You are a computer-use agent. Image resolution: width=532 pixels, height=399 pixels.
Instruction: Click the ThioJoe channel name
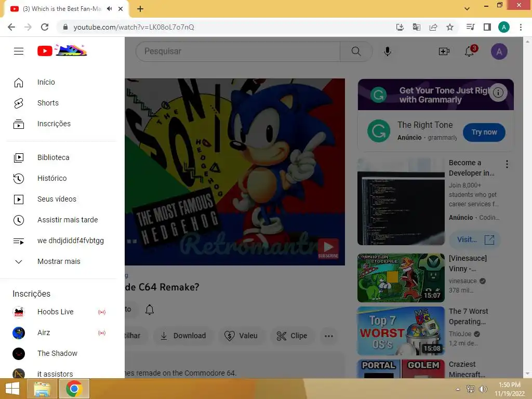click(x=460, y=334)
